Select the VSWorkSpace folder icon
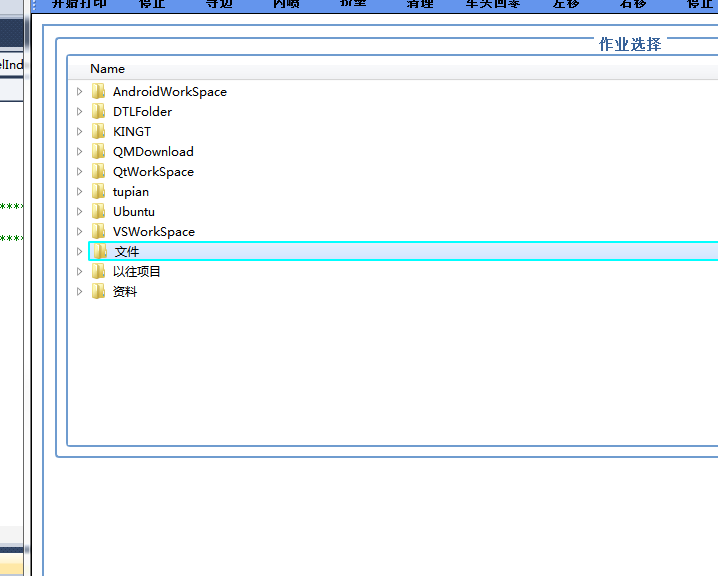The height and width of the screenshot is (576, 718). [x=98, y=231]
